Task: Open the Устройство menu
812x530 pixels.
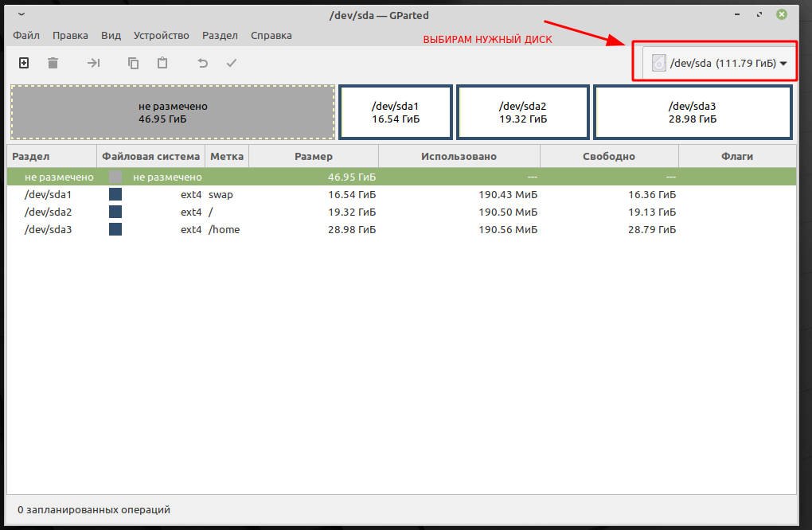Action: [161, 36]
